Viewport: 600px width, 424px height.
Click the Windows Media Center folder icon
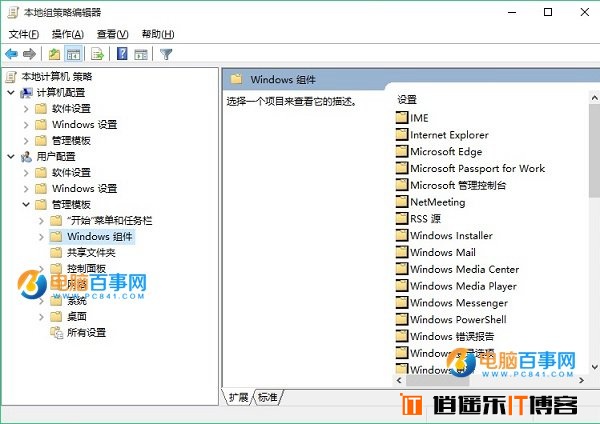coord(401,269)
